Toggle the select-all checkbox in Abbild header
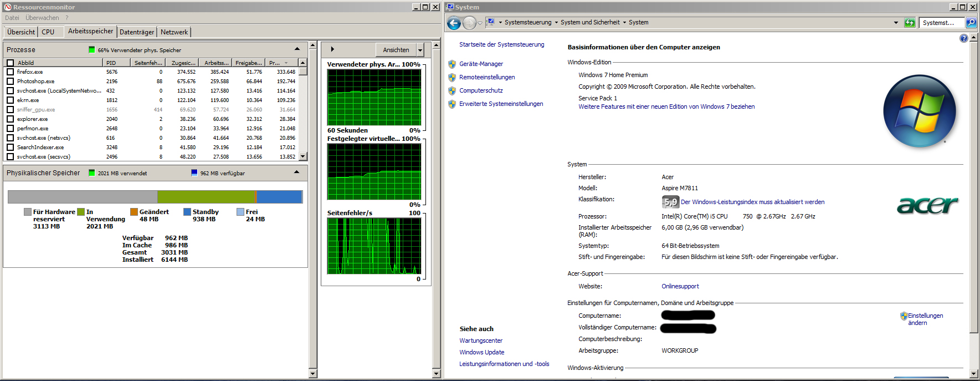The width and height of the screenshot is (980, 381). [10, 63]
